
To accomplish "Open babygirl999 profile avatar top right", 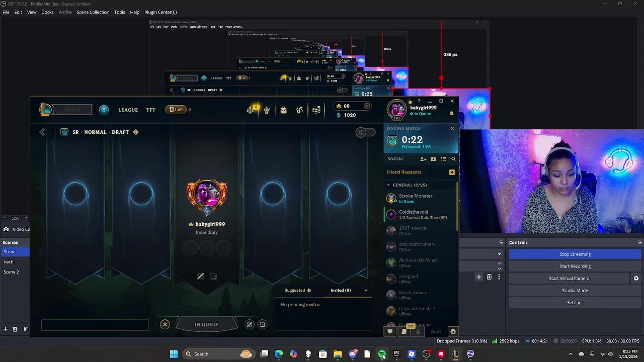I will point(396,110).
